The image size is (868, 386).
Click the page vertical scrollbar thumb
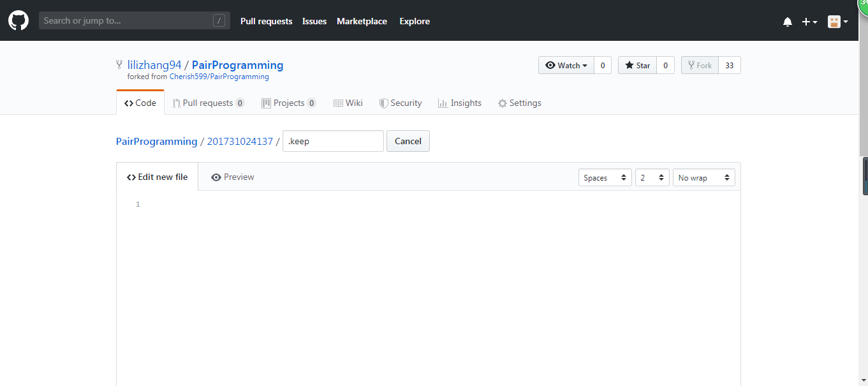[x=864, y=83]
